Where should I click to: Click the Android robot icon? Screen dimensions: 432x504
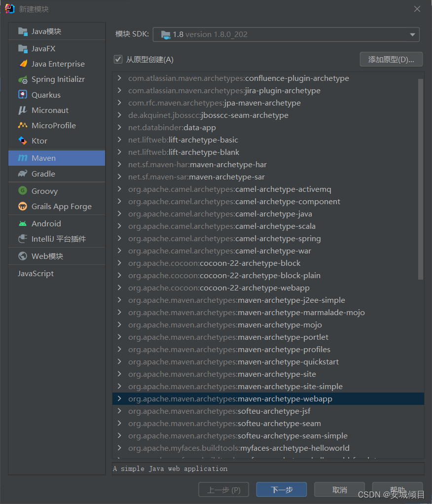(x=23, y=223)
